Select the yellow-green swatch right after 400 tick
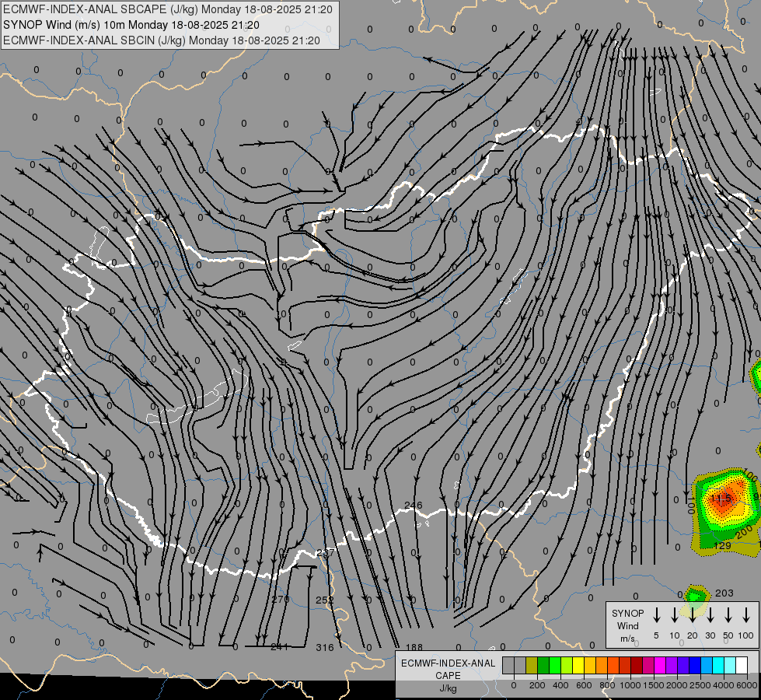Image resolution: width=761 pixels, height=700 pixels. tap(567, 665)
